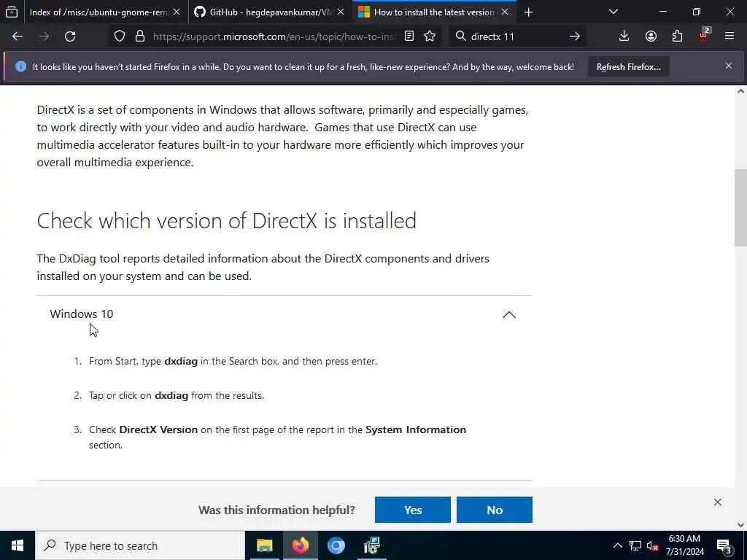
Task: Open the clock showing 6:30 AM
Action: [x=684, y=545]
